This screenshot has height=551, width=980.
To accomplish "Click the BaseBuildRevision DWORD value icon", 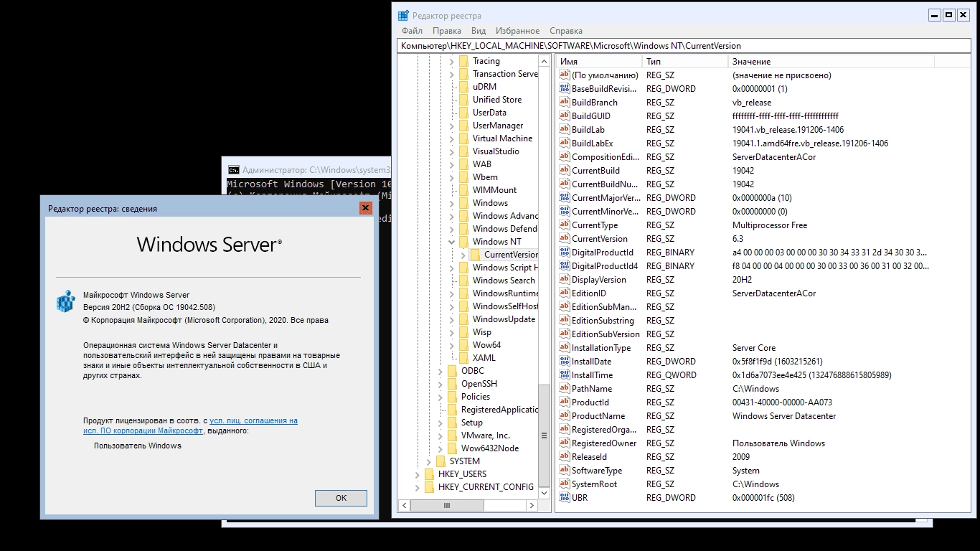I will [x=565, y=89].
